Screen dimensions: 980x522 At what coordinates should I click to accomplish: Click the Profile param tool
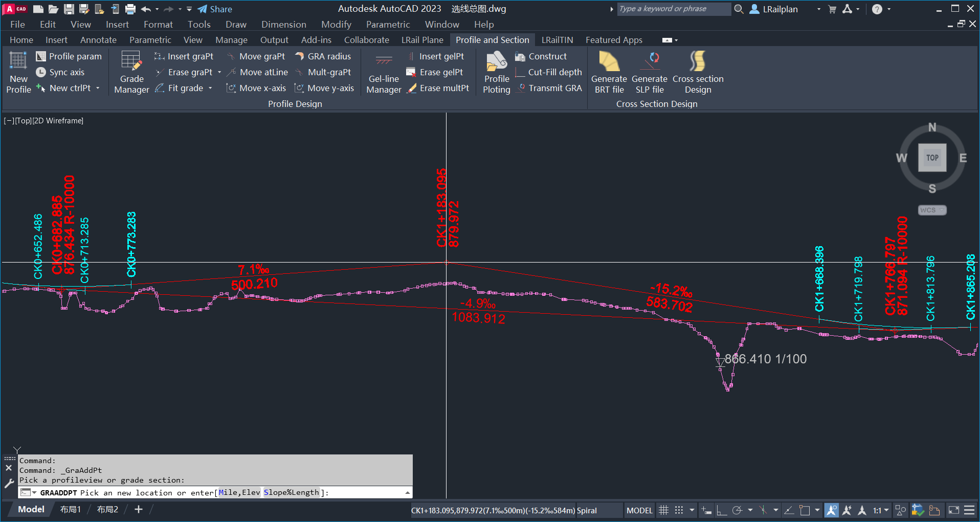coord(69,56)
